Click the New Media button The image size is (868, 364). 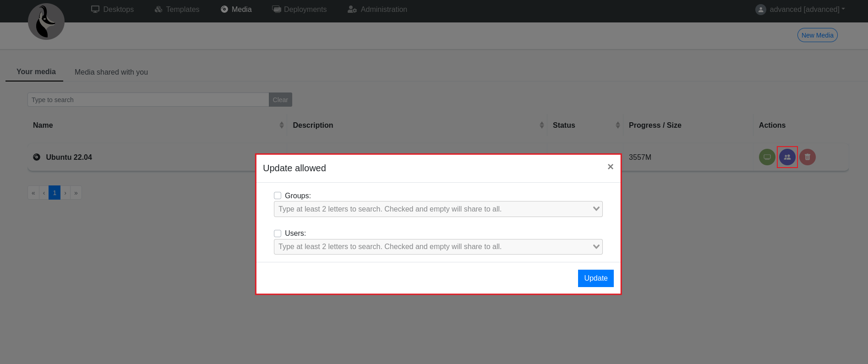point(817,35)
